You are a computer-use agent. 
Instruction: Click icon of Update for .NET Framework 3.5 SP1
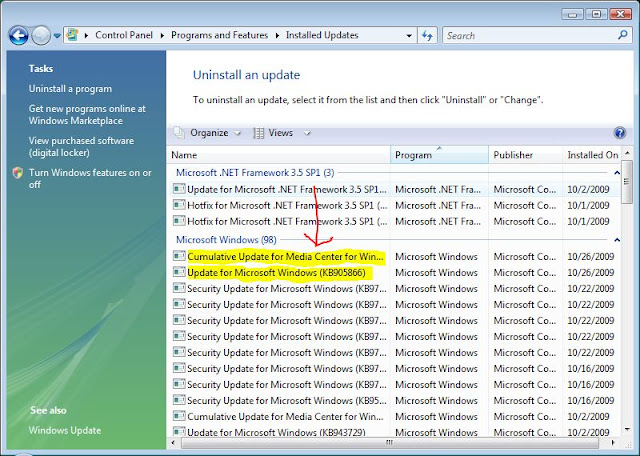(x=179, y=189)
